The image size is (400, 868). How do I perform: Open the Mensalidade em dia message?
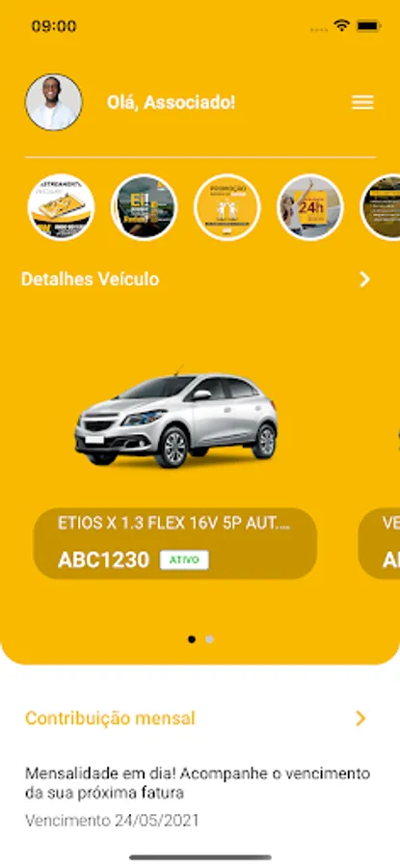coord(198,783)
